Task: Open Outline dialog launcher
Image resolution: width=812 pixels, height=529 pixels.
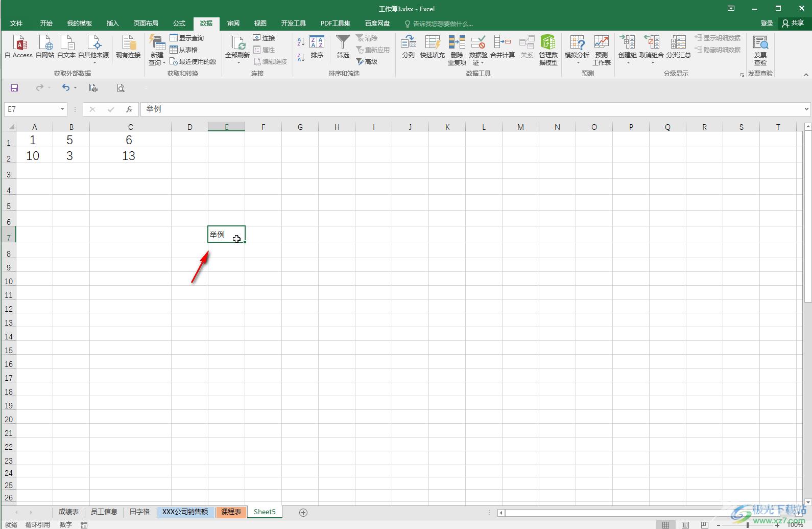Action: [742, 75]
